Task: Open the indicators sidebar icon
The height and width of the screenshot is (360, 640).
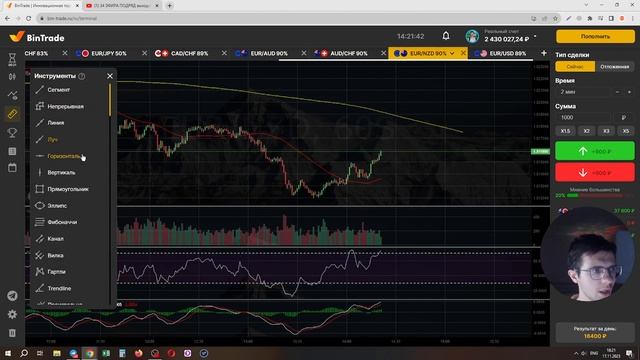Action: (x=12, y=95)
